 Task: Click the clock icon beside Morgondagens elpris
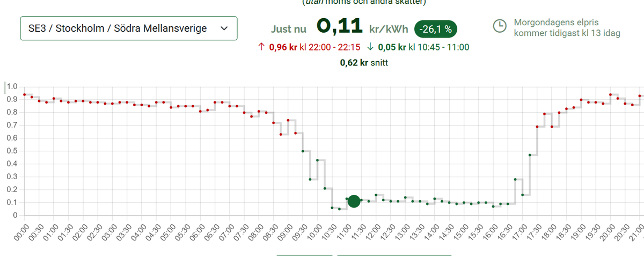point(500,26)
